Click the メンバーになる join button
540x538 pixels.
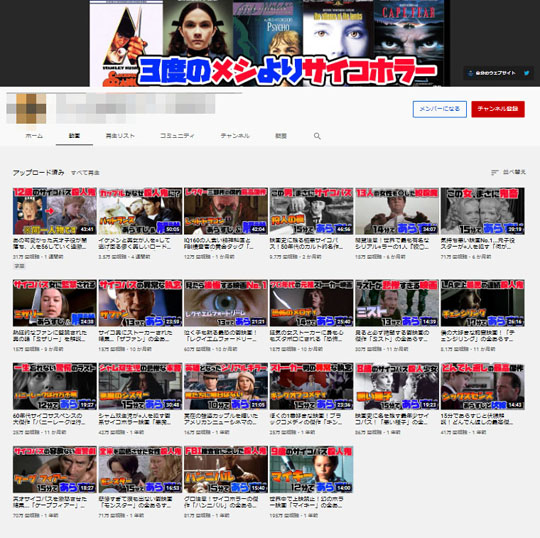[x=440, y=109]
